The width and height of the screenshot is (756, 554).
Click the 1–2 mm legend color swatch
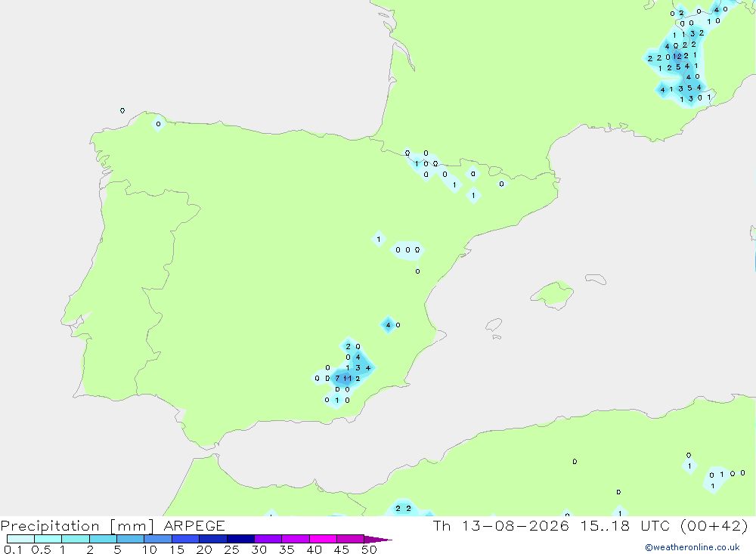76,539
